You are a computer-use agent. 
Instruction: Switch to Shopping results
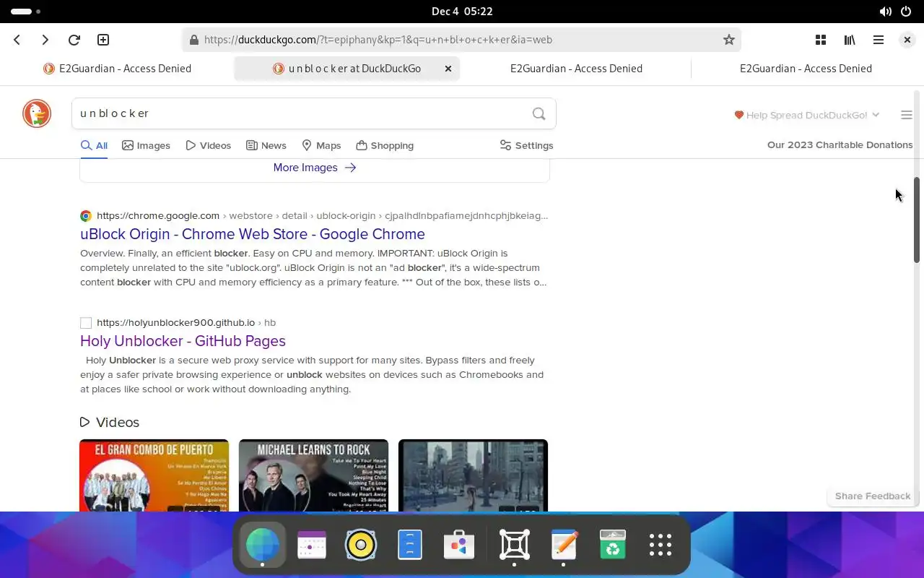point(385,145)
